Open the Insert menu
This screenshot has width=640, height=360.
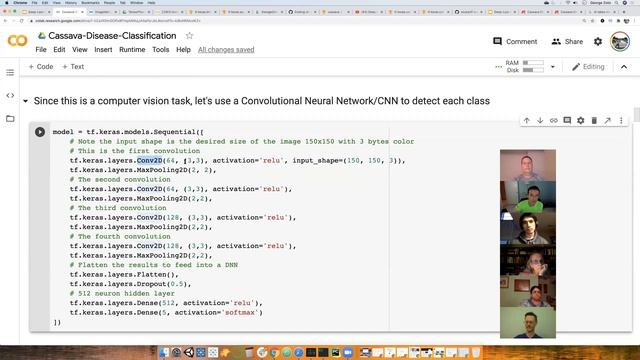coord(103,50)
